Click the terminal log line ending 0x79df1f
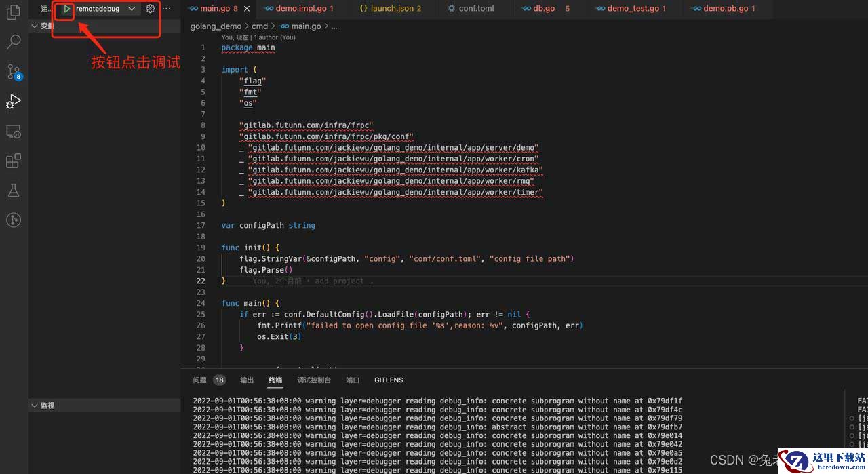 tap(437, 401)
